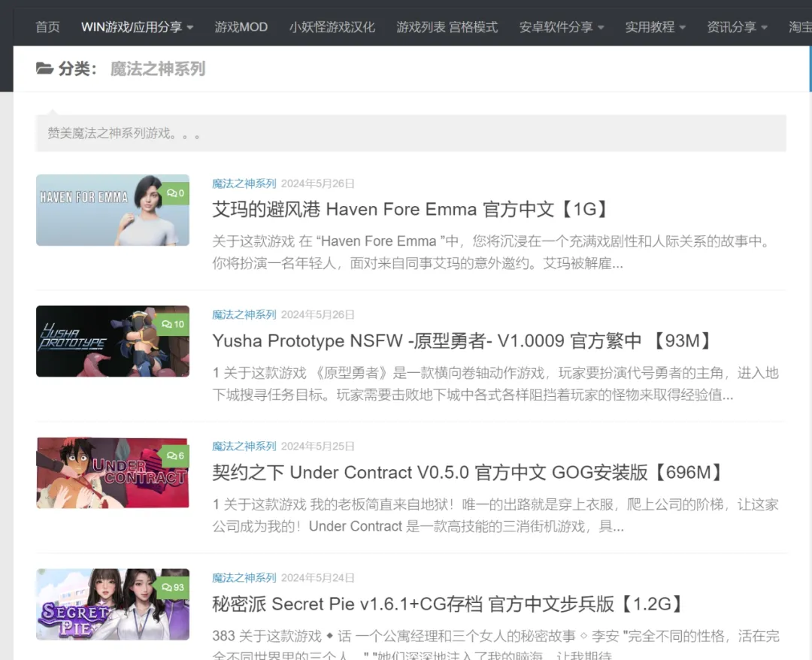Click the comment badge showing 10
Image resolution: width=812 pixels, height=660 pixels.
pyautogui.click(x=173, y=325)
